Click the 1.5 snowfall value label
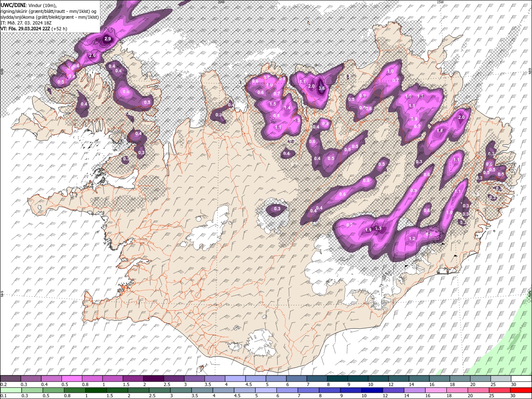The width and height of the screenshot is (532, 399). [273, 104]
